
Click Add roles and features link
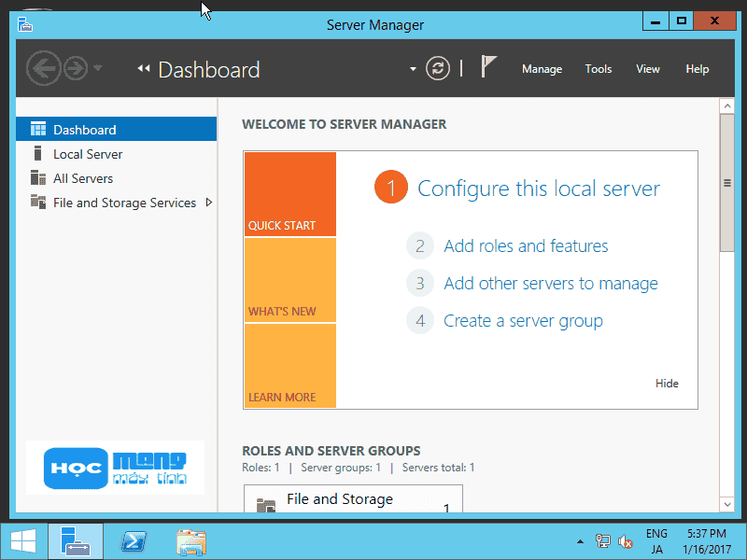tap(526, 246)
